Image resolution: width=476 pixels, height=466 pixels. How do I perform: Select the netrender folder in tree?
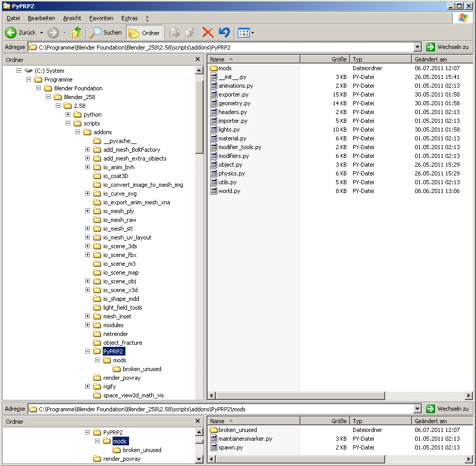[116, 334]
